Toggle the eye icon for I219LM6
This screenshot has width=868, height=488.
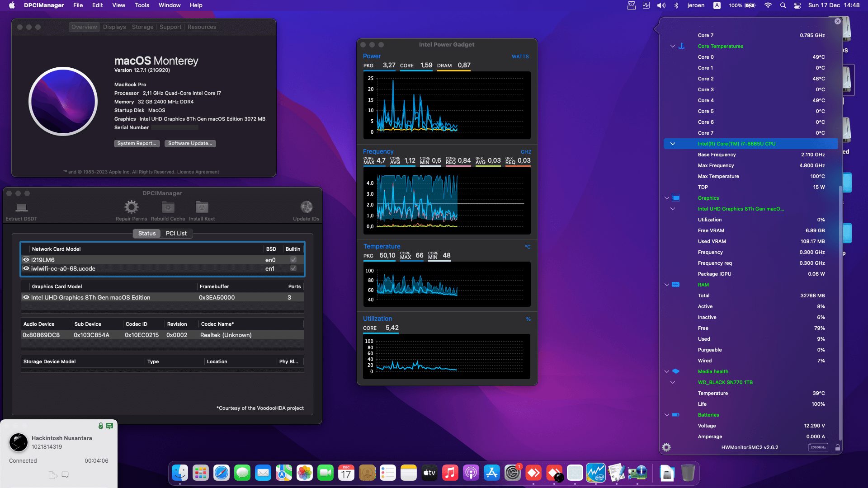point(26,260)
